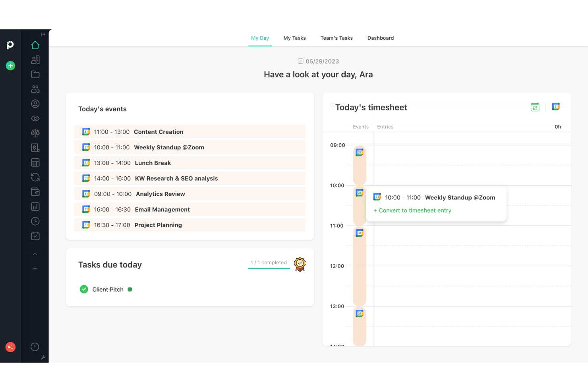The width and height of the screenshot is (588, 392).
Task: Switch to the Team's Tasks tab
Action: (x=337, y=38)
